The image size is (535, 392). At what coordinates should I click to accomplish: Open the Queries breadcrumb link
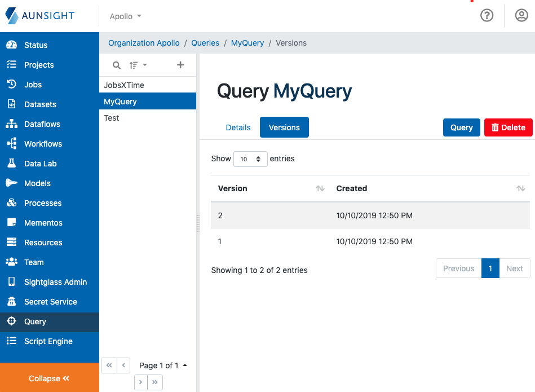click(x=205, y=43)
